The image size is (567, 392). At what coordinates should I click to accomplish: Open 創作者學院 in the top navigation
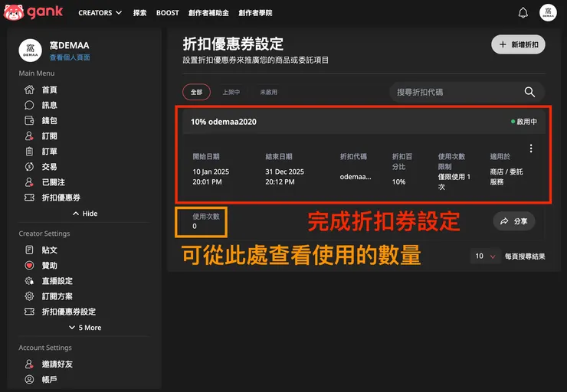[x=255, y=13]
